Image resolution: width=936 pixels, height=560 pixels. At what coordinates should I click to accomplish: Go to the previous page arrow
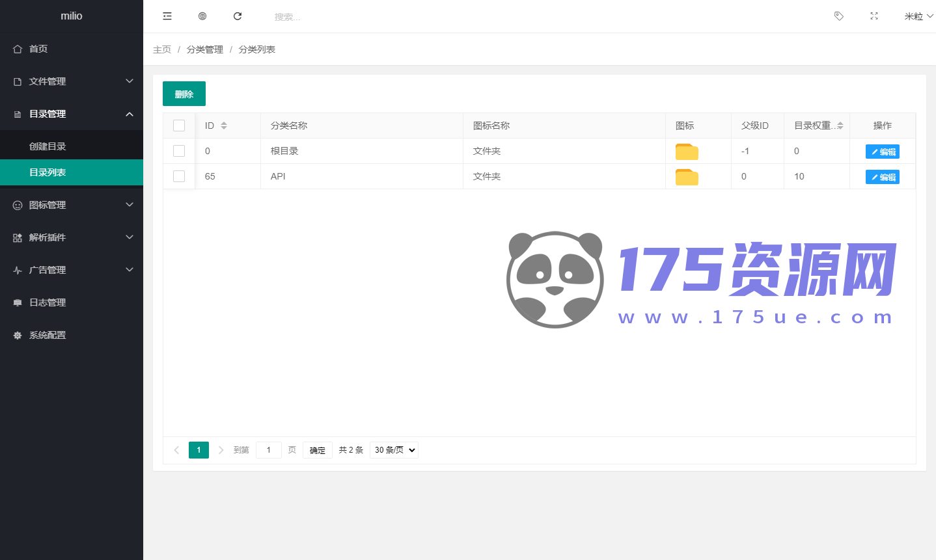(176, 450)
